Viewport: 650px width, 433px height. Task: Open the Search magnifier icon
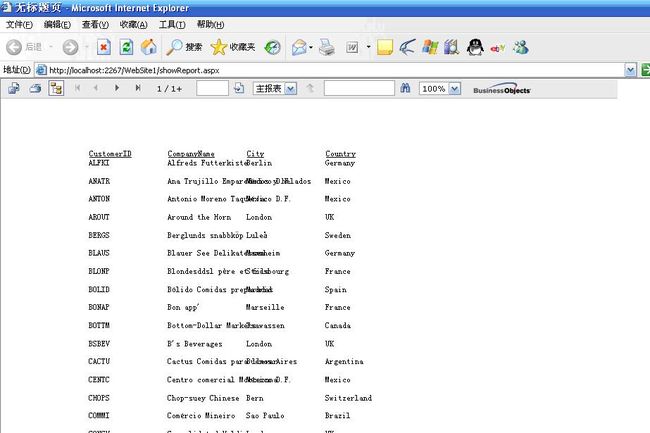(x=174, y=47)
